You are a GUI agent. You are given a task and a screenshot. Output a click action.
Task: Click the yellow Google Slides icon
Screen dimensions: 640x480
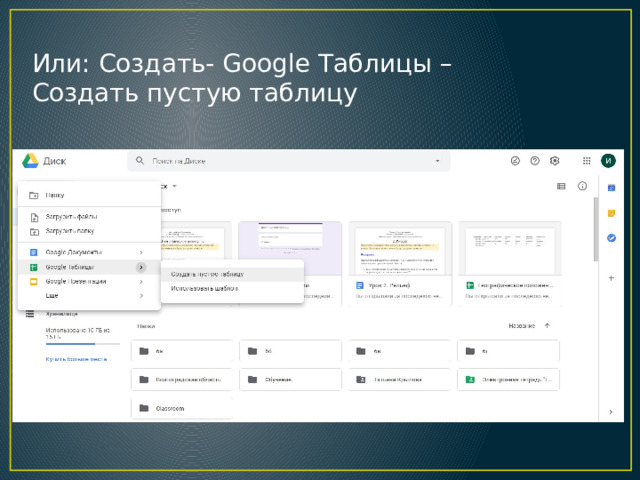tap(34, 282)
